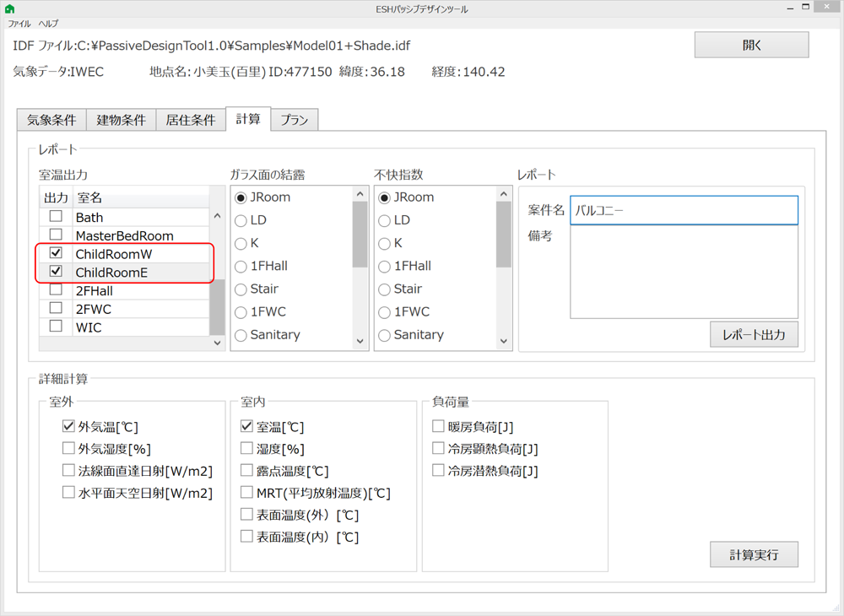Switch to the 建物条件 tab
The image size is (844, 616).
(x=121, y=120)
